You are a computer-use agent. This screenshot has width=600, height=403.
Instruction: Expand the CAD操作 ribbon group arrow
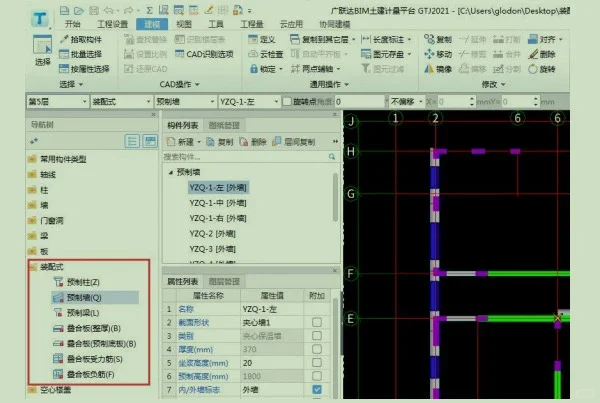(x=197, y=84)
